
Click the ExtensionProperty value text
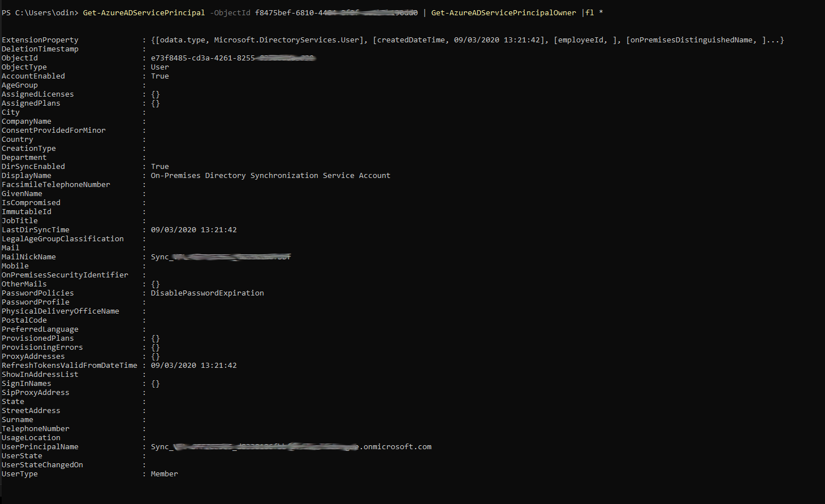[x=467, y=40]
